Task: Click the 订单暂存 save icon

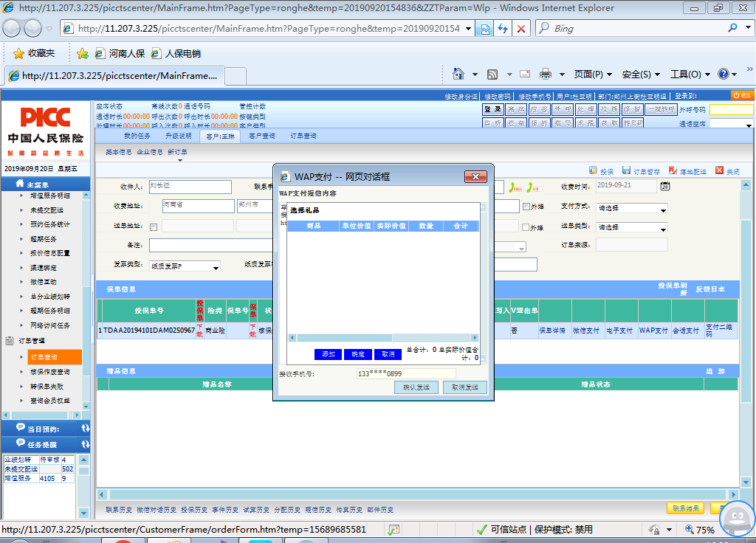Action: (627, 170)
